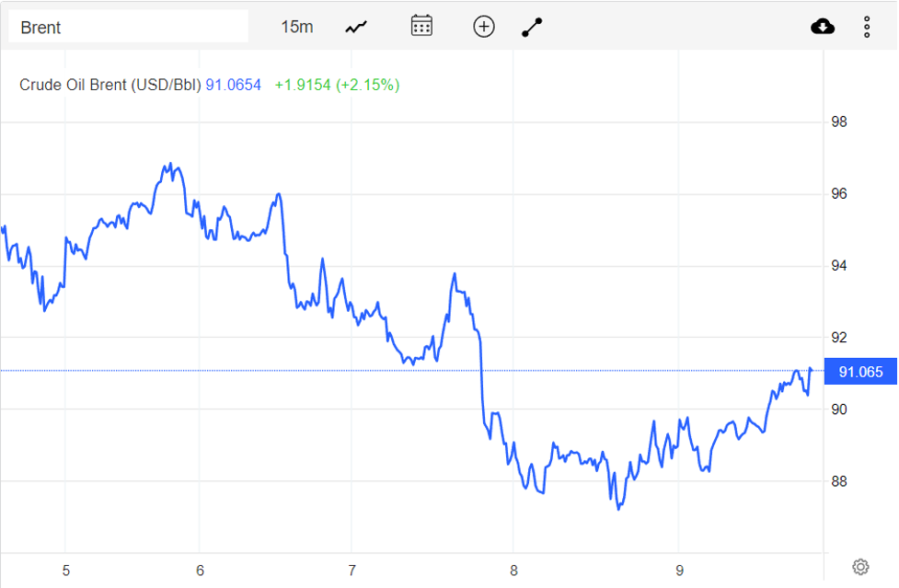Click inside the Brent symbol search field

pos(129,26)
